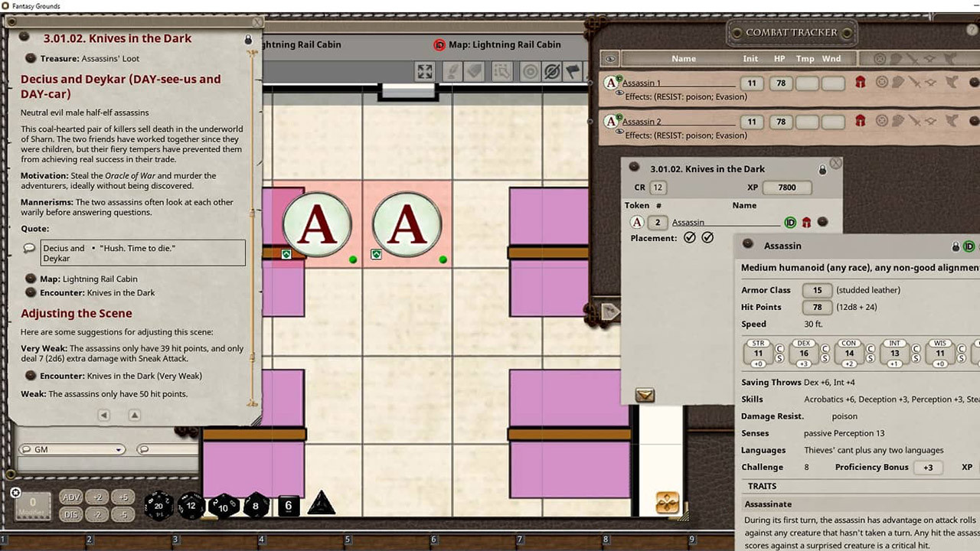This screenshot has height=551, width=980.
Task: Click the dice Modifier value box
Action: tap(31, 501)
